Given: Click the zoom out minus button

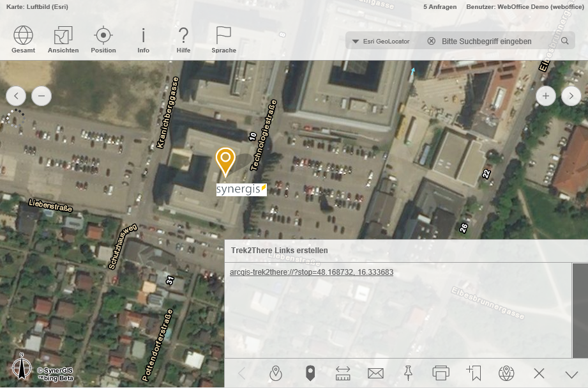Looking at the screenshot, I should [x=41, y=97].
